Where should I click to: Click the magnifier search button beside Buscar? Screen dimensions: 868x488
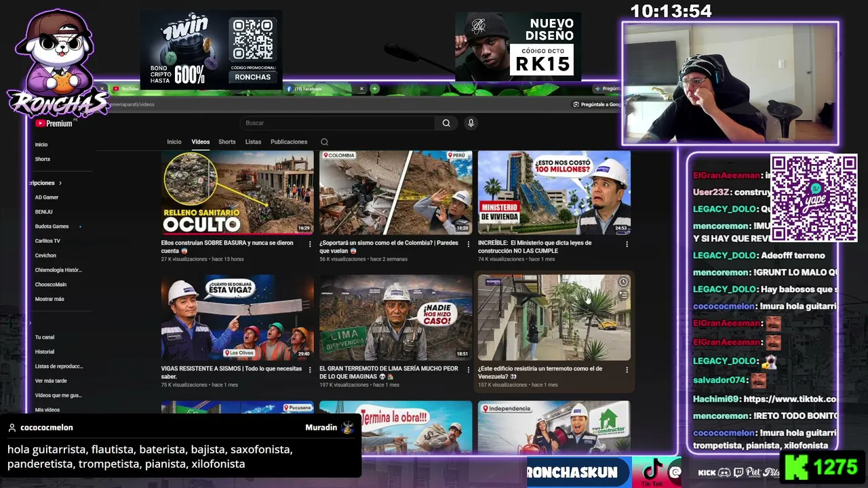point(446,123)
